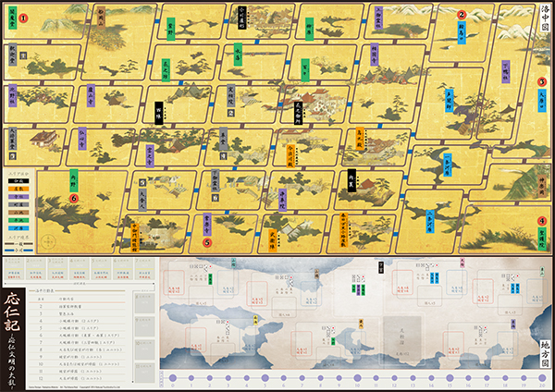
Task: Select the red circle marker numbered 2
Action: click(x=462, y=14)
